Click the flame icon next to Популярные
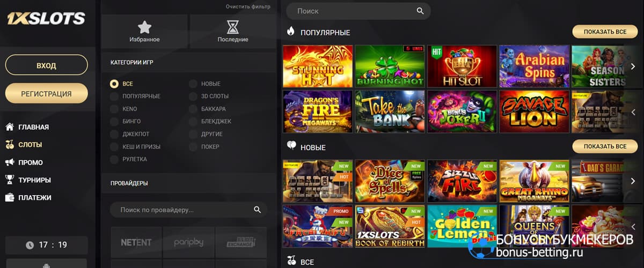The image size is (644, 268). point(291,32)
